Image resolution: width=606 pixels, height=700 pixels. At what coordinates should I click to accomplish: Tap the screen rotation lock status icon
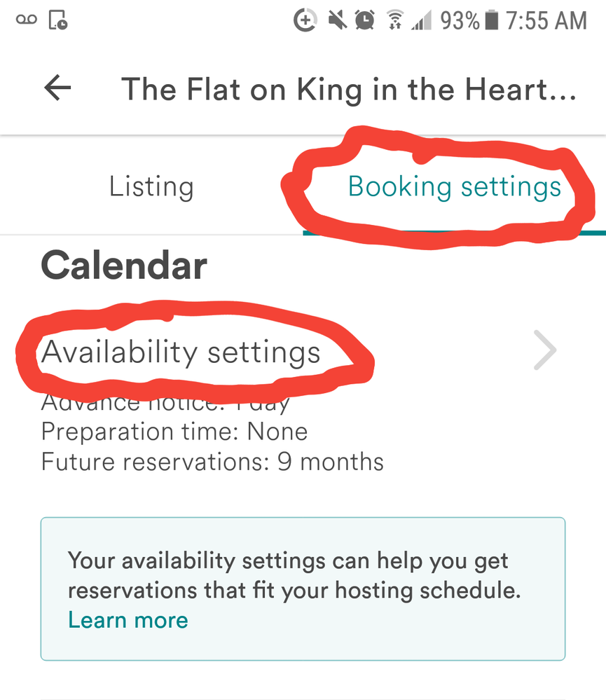coord(57,21)
